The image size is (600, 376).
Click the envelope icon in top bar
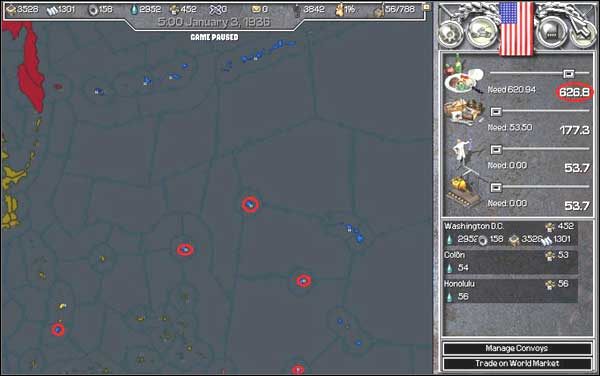256,9
